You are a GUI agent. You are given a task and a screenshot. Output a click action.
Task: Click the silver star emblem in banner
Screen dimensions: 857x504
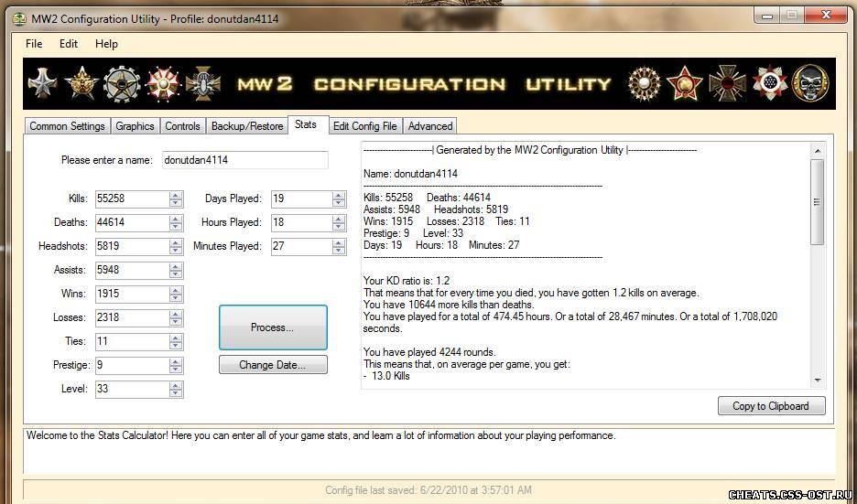point(43,84)
